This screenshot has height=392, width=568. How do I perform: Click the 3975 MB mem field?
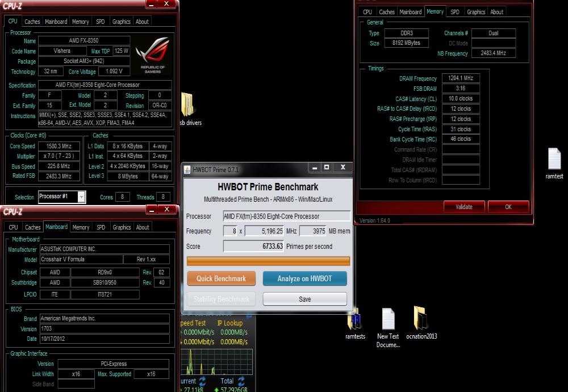[313, 231]
